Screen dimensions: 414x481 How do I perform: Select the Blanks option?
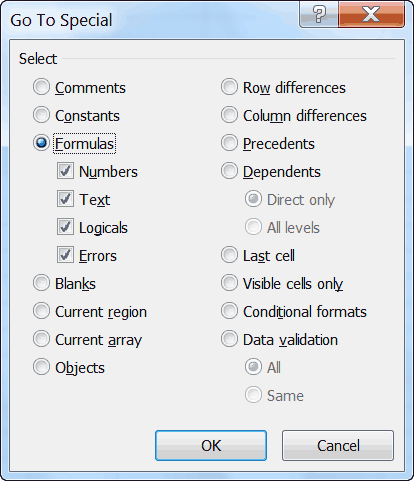point(41,283)
